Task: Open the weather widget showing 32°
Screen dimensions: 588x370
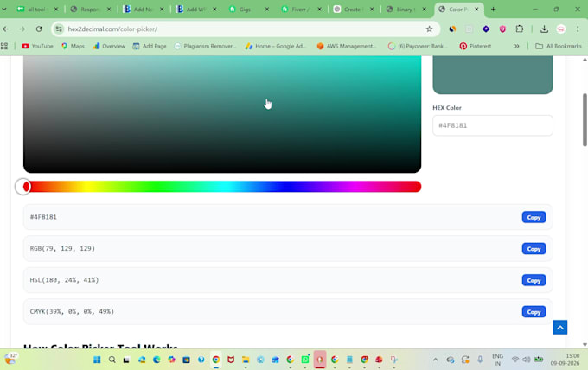Action: [x=10, y=359]
